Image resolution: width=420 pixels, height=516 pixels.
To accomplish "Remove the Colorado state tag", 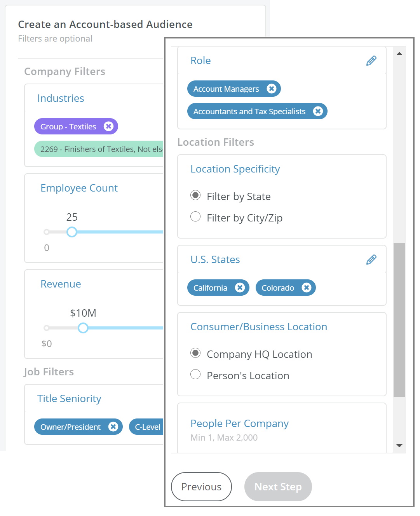I will coord(307,288).
